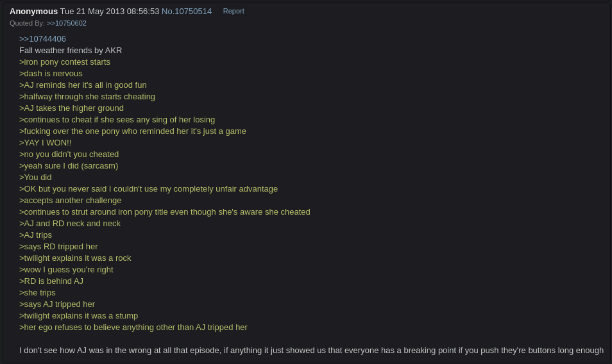Jump to replied post >>10744406
Viewport: 612px width, 364px height.
click(x=42, y=39)
